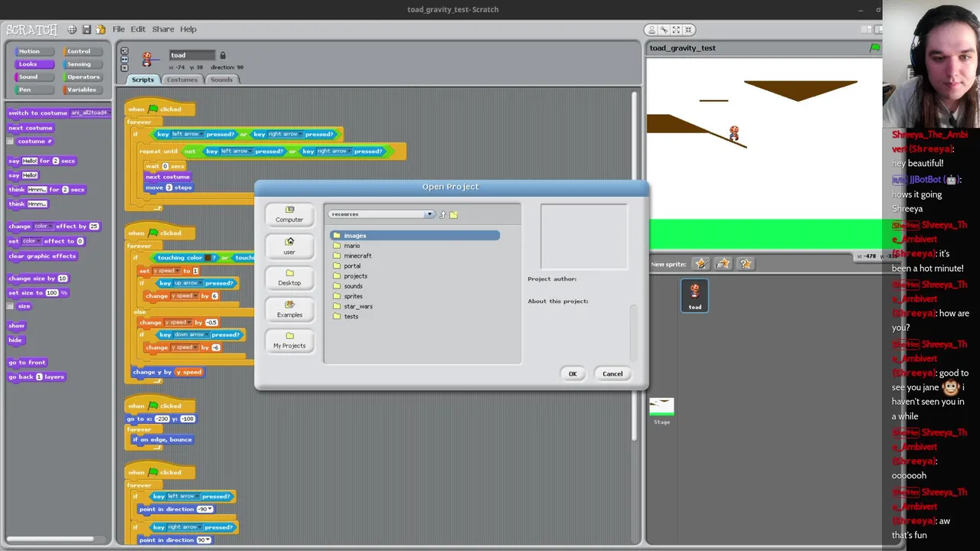Tick the size reporter checkbox
Image resolution: width=980 pixels, height=551 pixels.
pyautogui.click(x=10, y=306)
